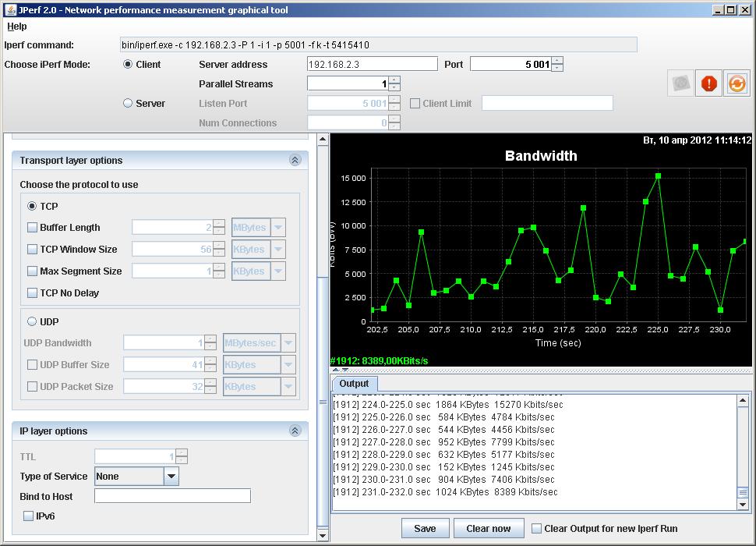The image size is (756, 546).
Task: Decrease Parallel Streams with down arrow
Action: (394, 87)
